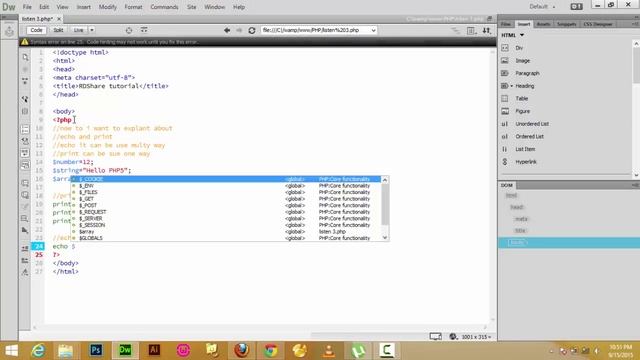Switch to Code view
Screen dimensions: 640x360
click(x=36, y=30)
